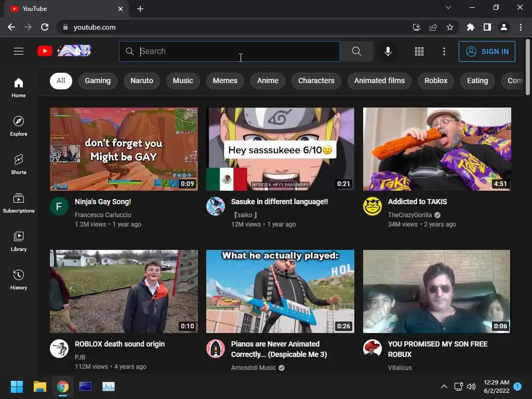Viewport: 532px width, 399px height.
Task: Open History in sidebar
Action: [19, 280]
